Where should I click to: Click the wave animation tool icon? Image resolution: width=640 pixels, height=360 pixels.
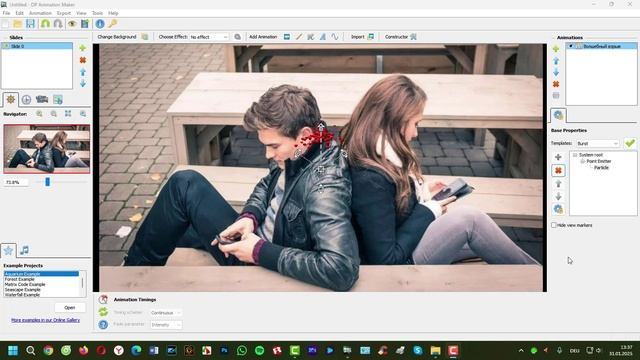(x=335, y=37)
